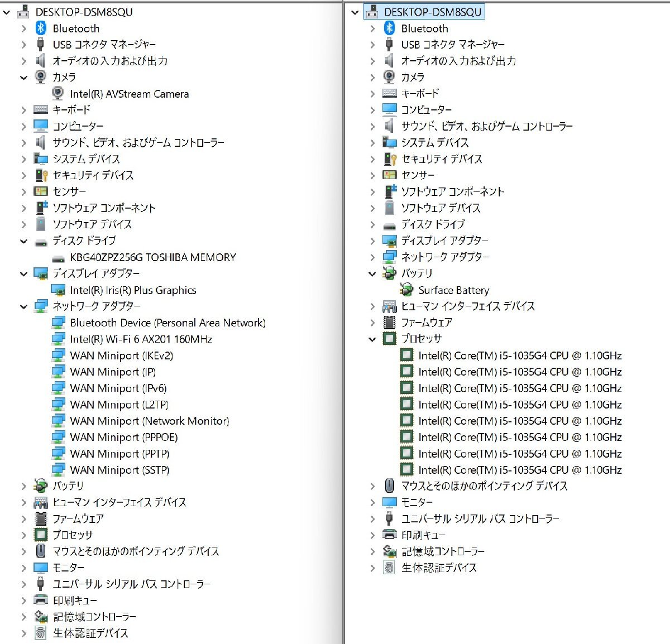Click the Bluetooth icon in left tree
The image size is (670, 644).
tap(41, 28)
